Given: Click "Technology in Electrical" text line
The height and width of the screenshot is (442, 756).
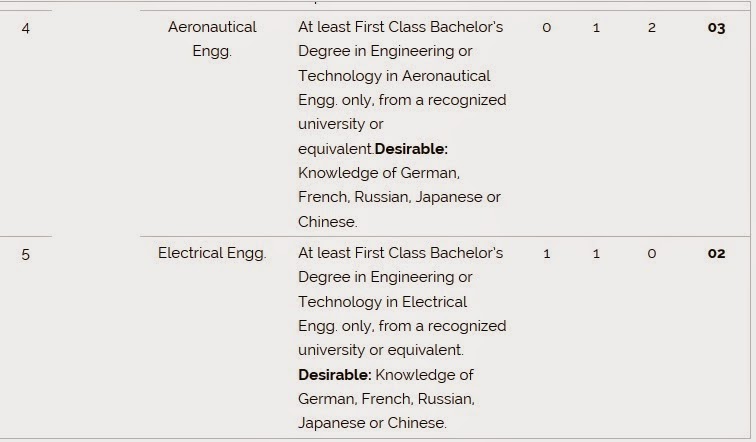Looking at the screenshot, I should (382, 302).
